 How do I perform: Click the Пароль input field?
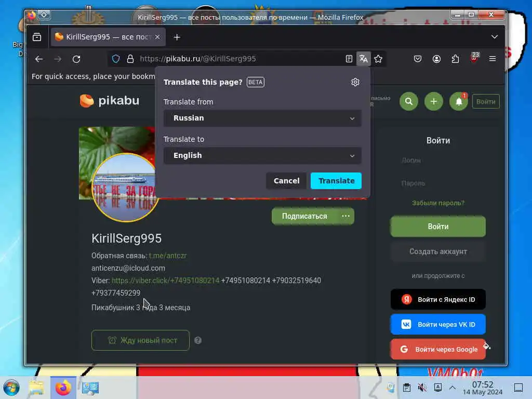pos(438,183)
